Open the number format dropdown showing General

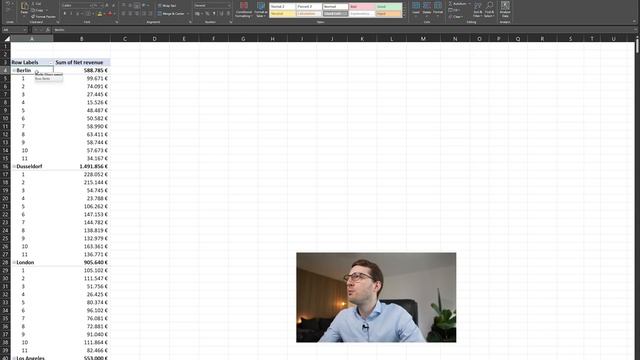click(228, 6)
